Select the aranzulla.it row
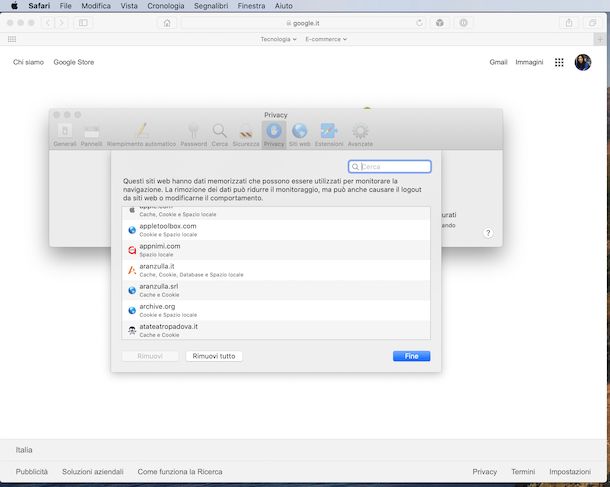 (x=276, y=270)
